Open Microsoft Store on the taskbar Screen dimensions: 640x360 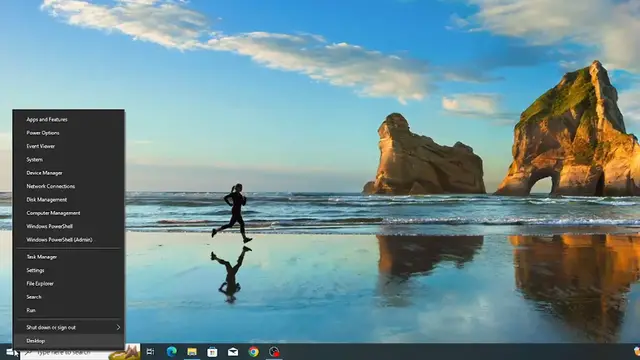pyautogui.click(x=212, y=352)
